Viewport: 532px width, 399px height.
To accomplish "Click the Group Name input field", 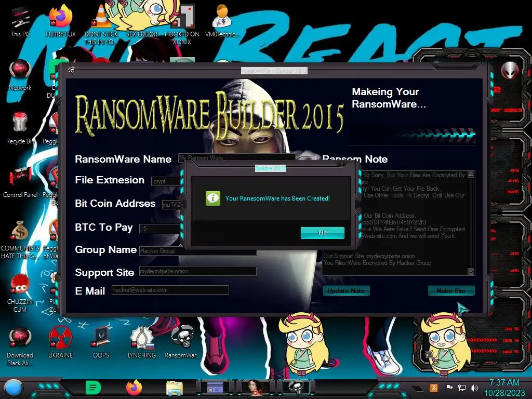I will point(198,251).
